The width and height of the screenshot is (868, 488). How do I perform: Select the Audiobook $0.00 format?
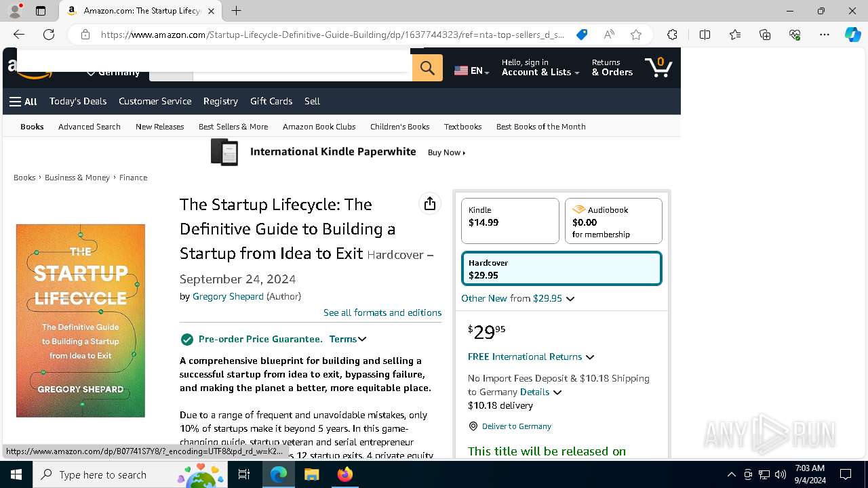click(614, 220)
